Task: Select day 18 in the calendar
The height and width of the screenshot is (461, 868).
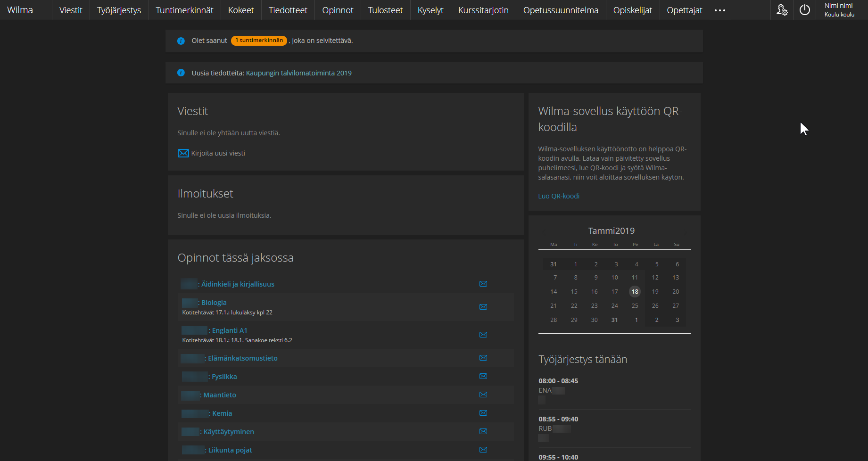Action: click(x=635, y=292)
